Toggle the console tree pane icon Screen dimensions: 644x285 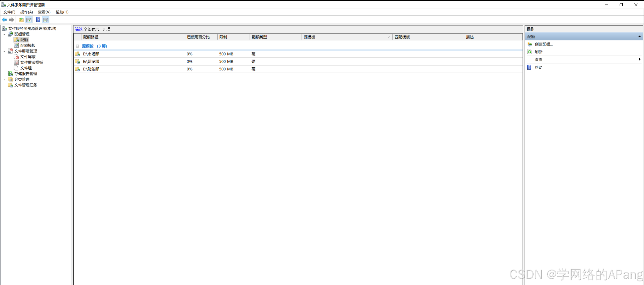click(29, 20)
